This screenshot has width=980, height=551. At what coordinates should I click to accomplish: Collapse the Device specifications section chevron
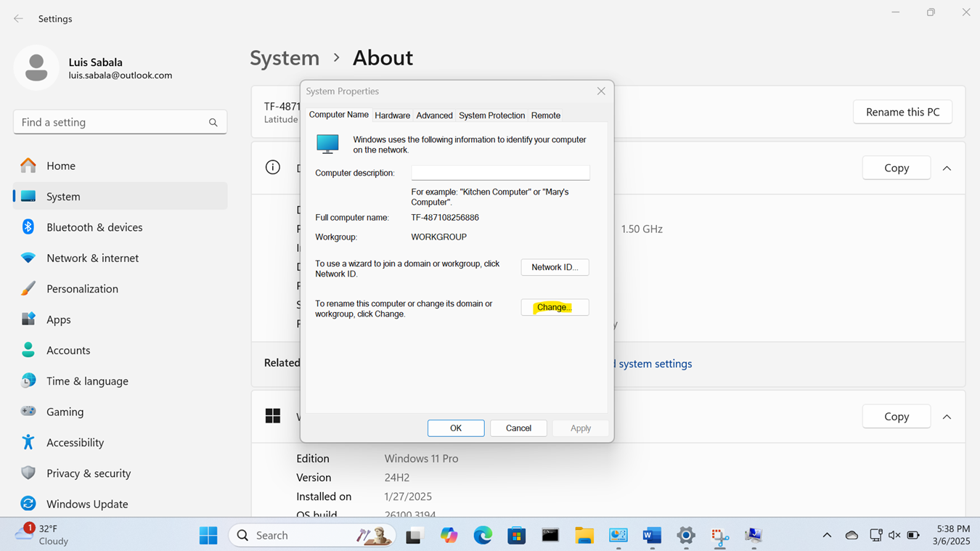[947, 168]
